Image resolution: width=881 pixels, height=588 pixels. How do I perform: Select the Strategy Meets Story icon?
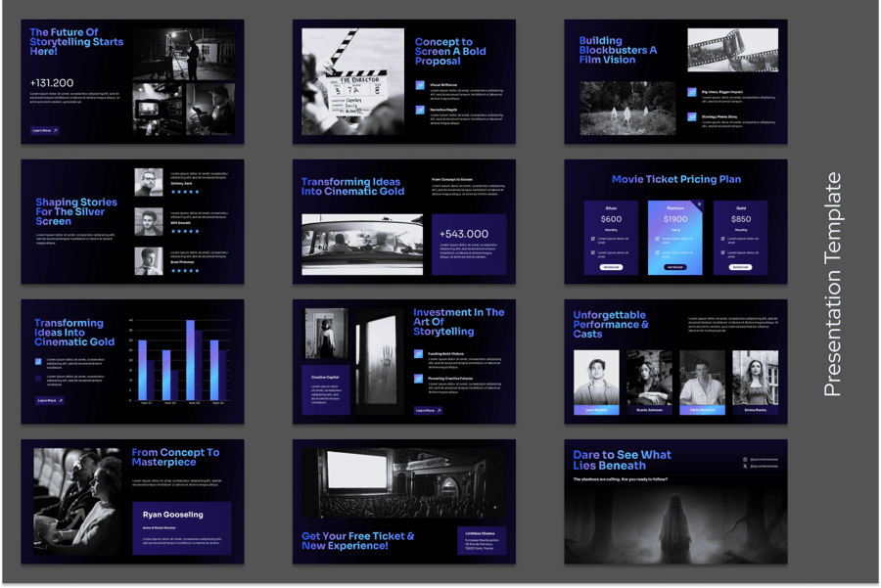tap(692, 116)
